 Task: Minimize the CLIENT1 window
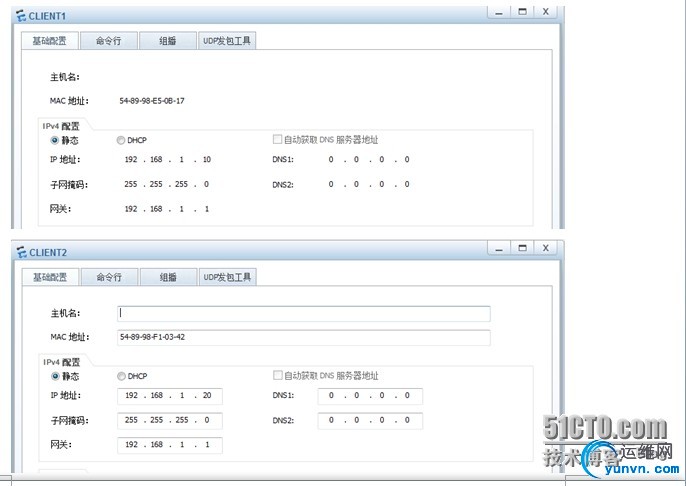point(499,12)
